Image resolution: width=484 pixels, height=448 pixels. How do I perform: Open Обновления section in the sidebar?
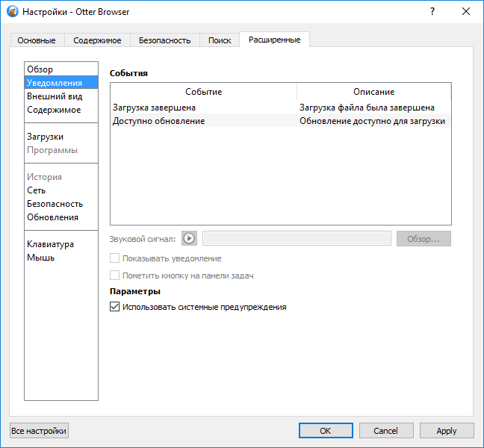(x=61, y=217)
